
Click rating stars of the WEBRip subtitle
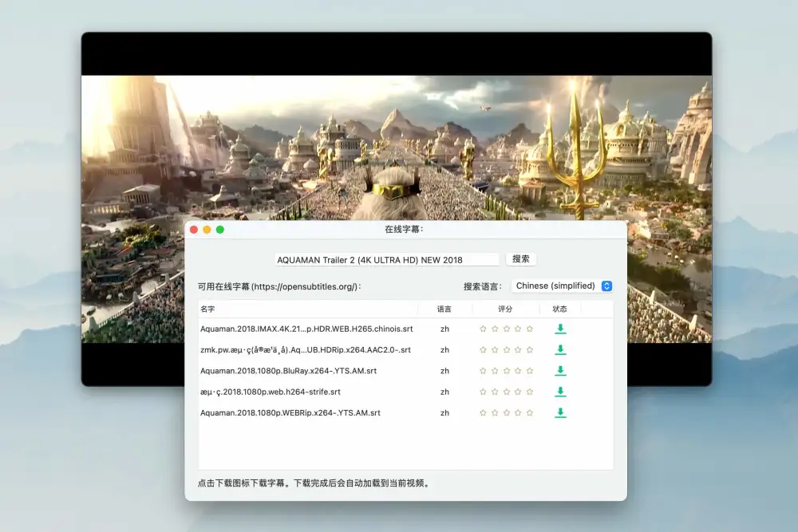(507, 413)
